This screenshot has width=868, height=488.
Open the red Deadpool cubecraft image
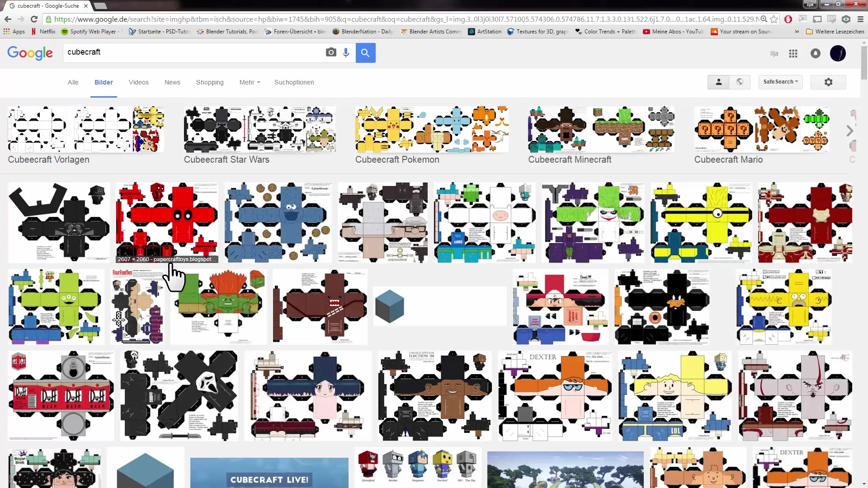166,222
